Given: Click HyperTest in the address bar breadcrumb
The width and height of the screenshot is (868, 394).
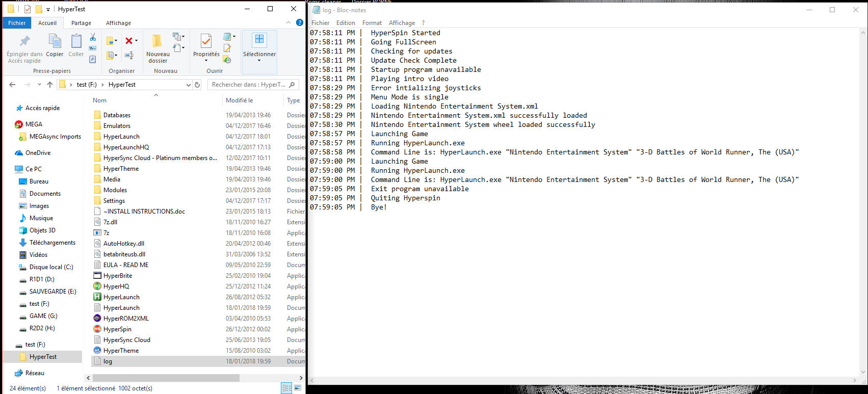Looking at the screenshot, I should [x=122, y=85].
